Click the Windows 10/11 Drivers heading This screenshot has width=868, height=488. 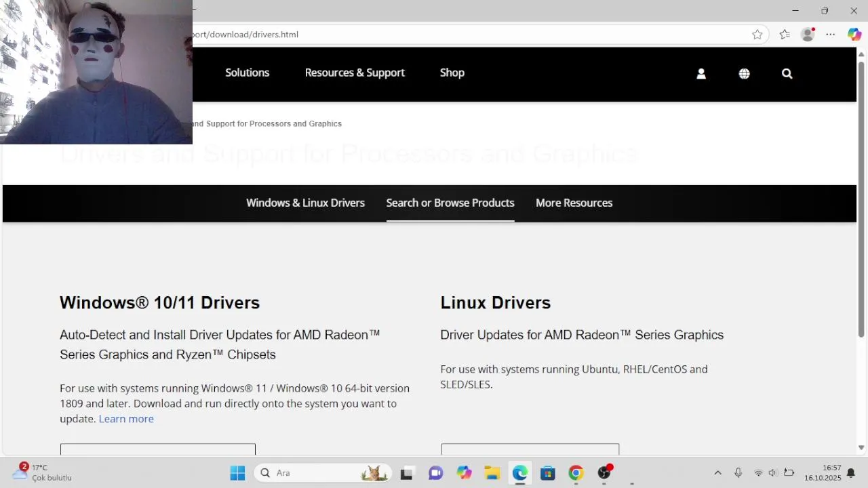pyautogui.click(x=159, y=302)
